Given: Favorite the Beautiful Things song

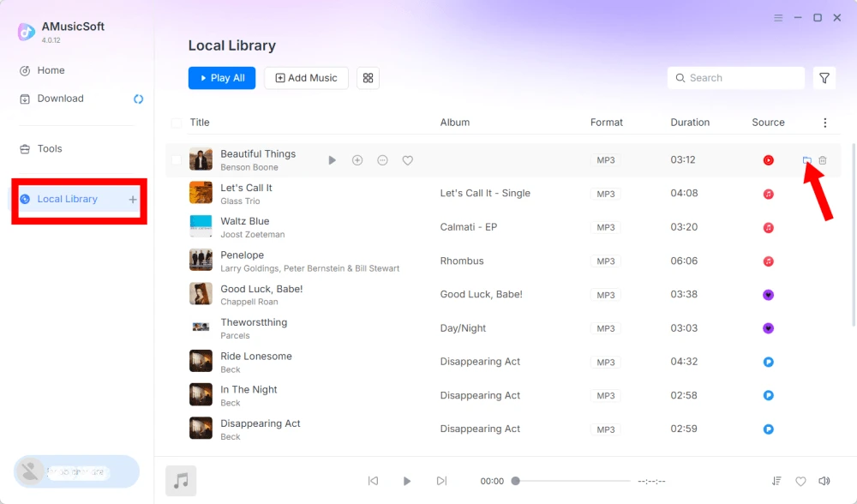Looking at the screenshot, I should pyautogui.click(x=408, y=160).
